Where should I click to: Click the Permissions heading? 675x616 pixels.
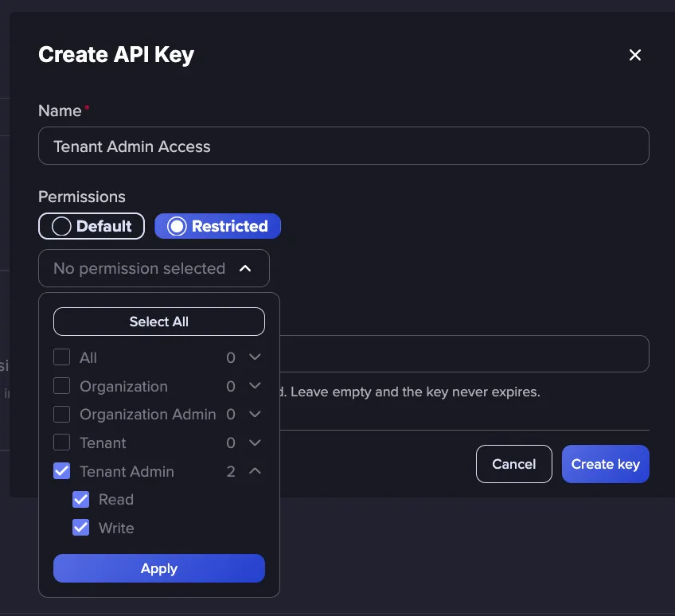[x=82, y=197]
